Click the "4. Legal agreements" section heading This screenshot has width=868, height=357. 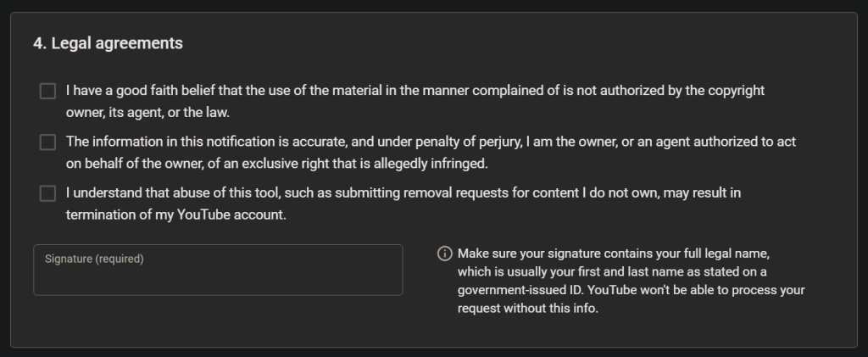pyautogui.click(x=108, y=42)
